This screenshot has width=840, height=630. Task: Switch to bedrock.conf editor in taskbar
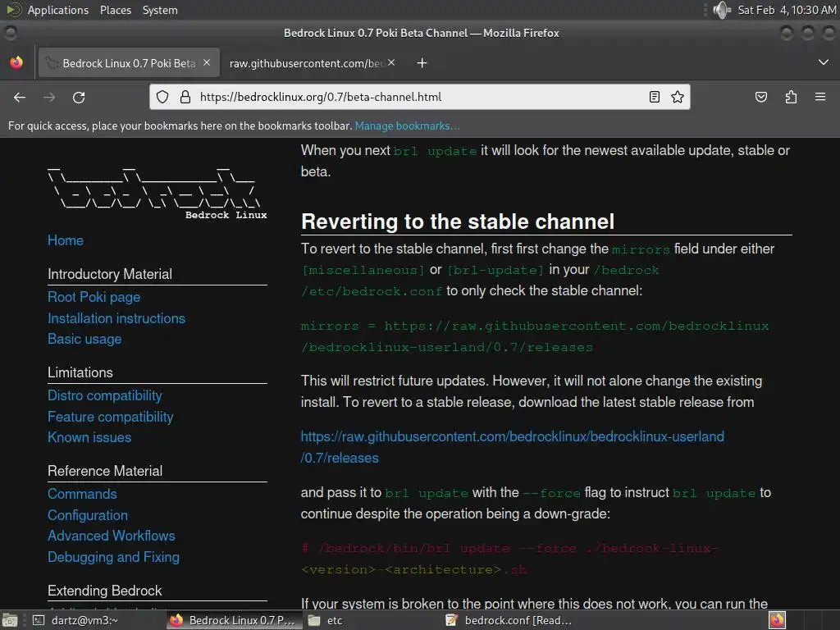pos(509,620)
